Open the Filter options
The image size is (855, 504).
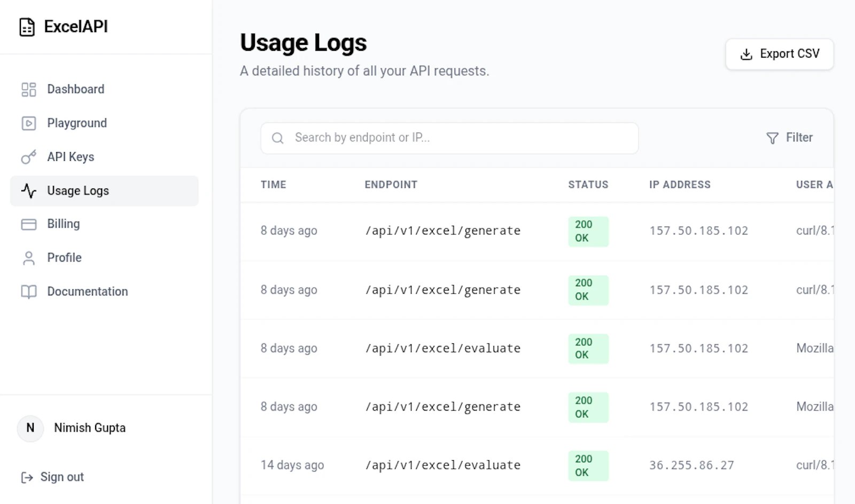pos(789,138)
